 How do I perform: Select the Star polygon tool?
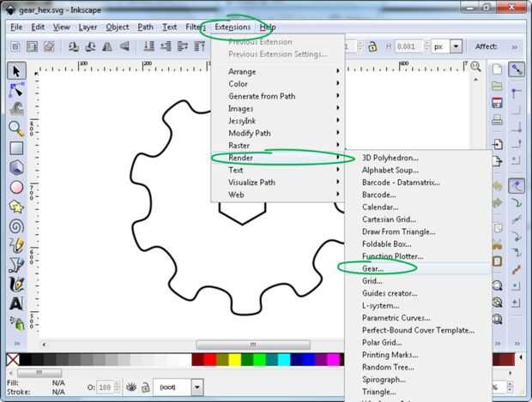tap(16, 207)
